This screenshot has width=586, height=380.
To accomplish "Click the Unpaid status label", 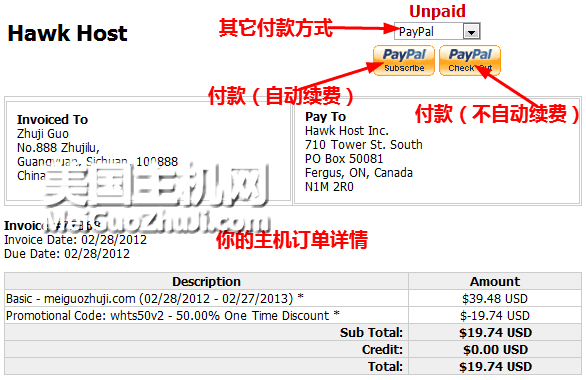I will 437,11.
